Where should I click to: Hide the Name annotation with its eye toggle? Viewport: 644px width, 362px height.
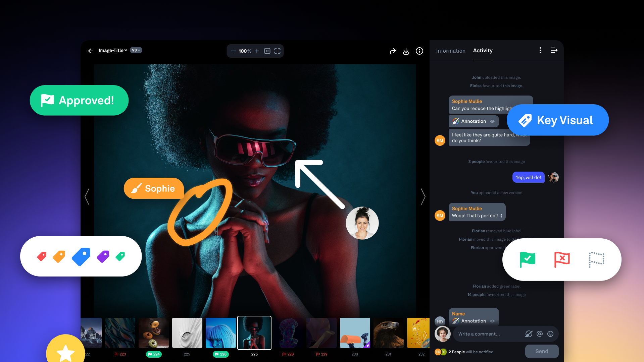[492, 321]
